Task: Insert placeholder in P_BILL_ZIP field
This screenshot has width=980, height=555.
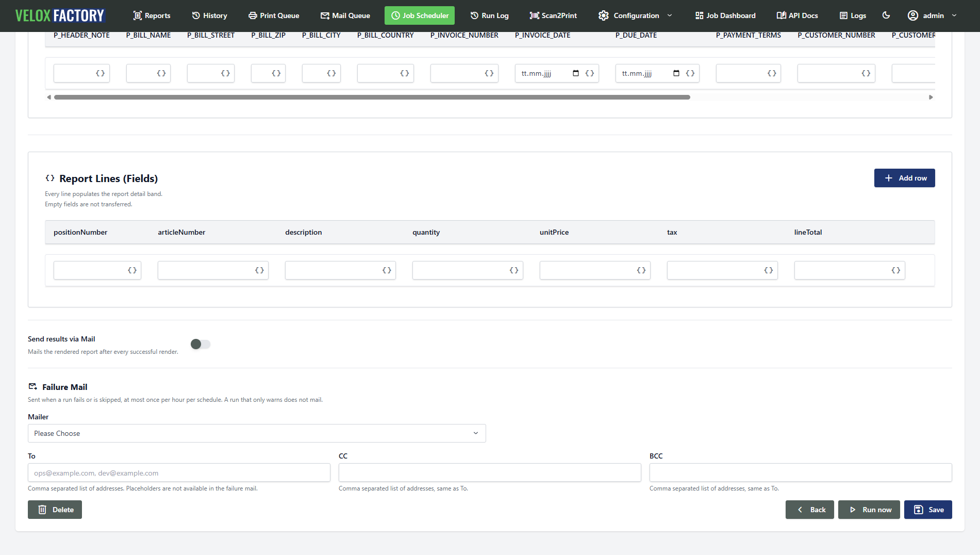Action: [276, 73]
